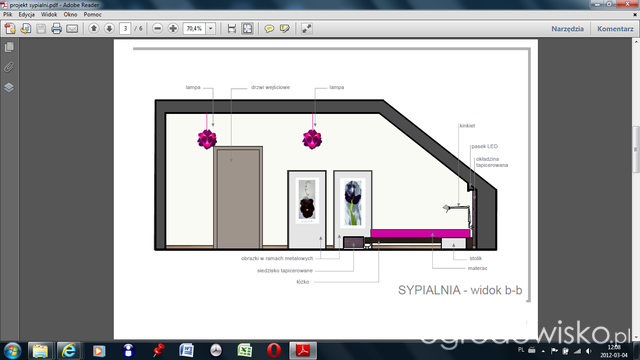
Task: Zoom out with the minus button
Action: tap(158, 29)
